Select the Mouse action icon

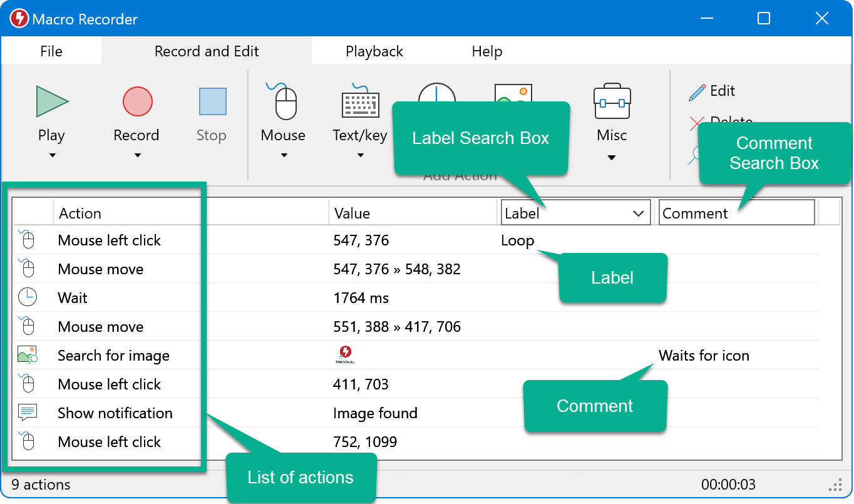284,101
